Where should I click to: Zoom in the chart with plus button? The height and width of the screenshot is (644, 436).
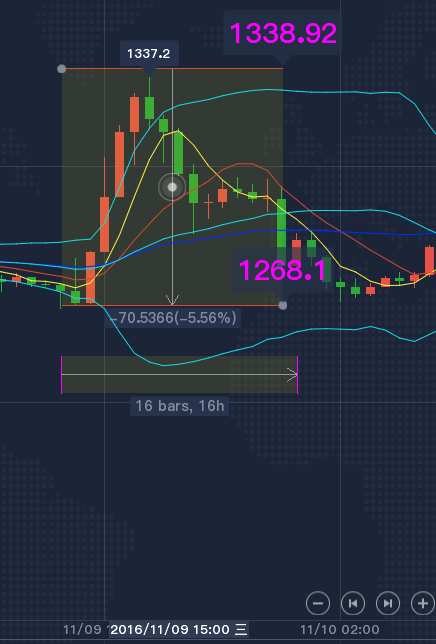[423, 603]
